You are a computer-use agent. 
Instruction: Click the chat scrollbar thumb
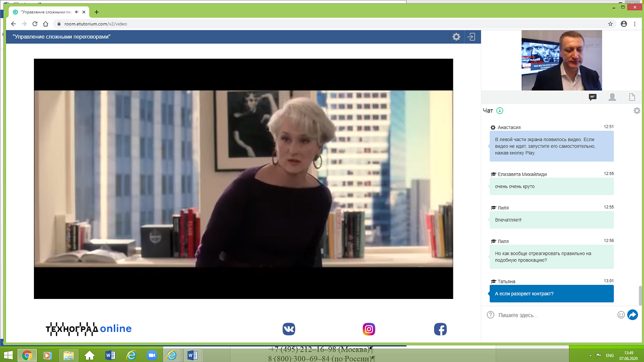point(641,296)
